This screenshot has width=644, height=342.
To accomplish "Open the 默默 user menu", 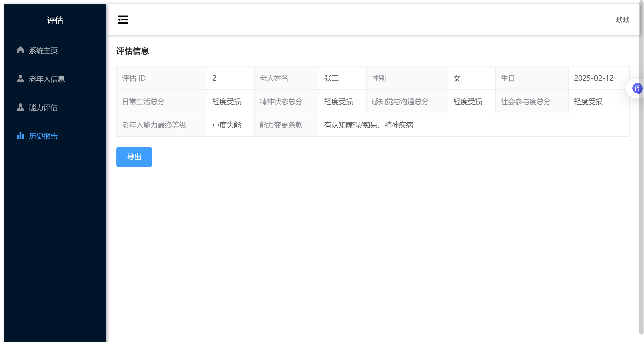I will coord(622,20).
